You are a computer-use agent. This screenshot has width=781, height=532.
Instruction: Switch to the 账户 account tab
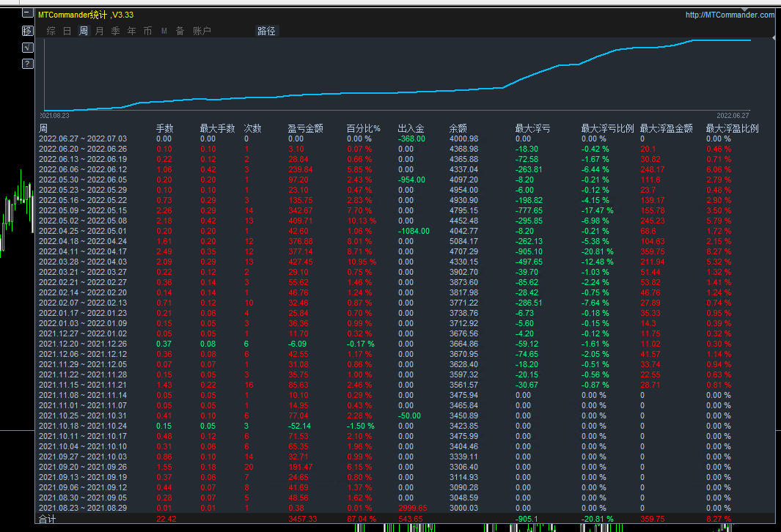point(202,31)
